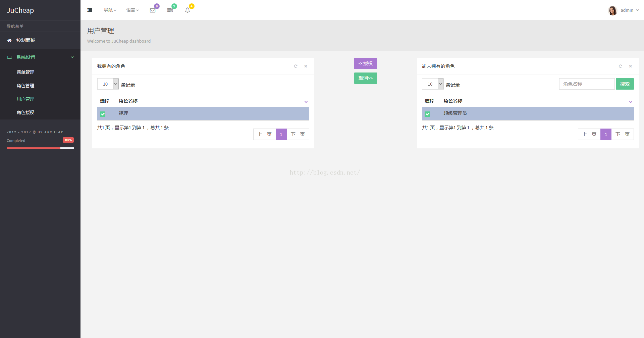Open the bell alerts icon

pyautogui.click(x=187, y=10)
